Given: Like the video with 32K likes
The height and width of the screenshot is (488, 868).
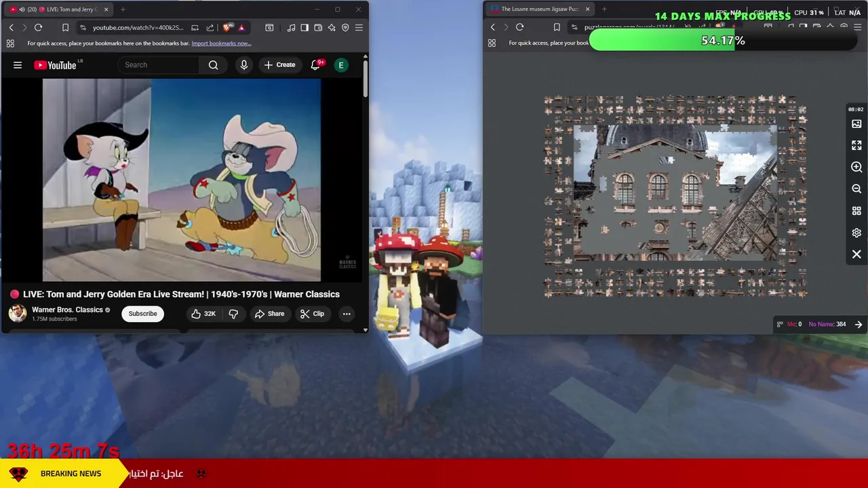Looking at the screenshot, I should pos(203,314).
